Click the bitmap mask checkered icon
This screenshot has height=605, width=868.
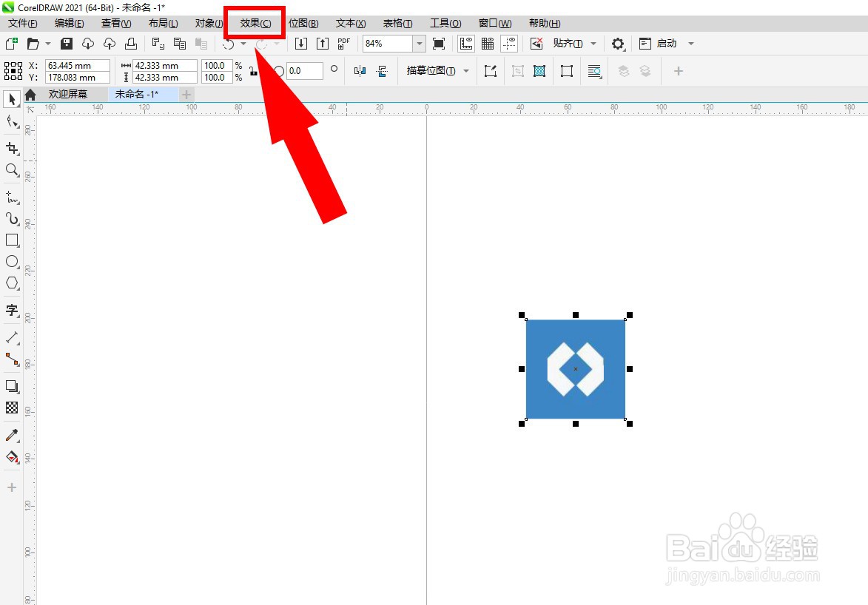[x=539, y=71]
